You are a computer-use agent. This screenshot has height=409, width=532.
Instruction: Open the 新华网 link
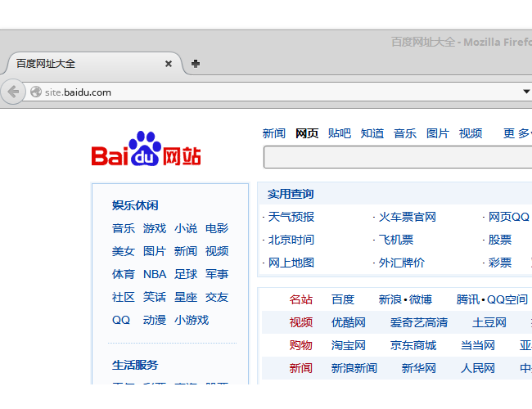click(x=419, y=368)
